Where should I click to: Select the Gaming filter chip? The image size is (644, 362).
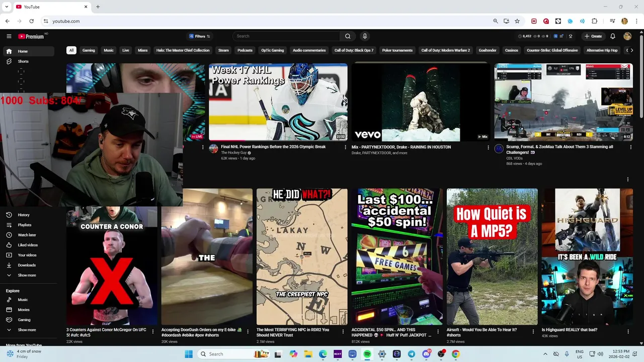click(89, 50)
